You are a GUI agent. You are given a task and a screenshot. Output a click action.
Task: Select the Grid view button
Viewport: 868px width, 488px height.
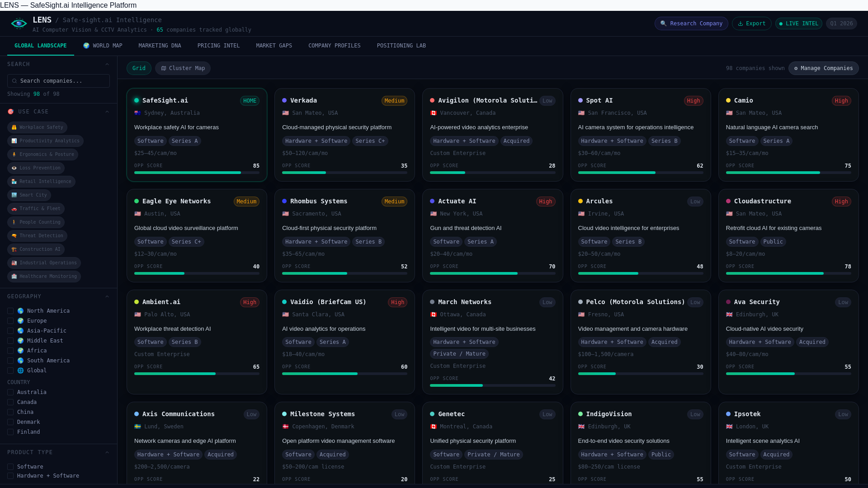tap(139, 68)
